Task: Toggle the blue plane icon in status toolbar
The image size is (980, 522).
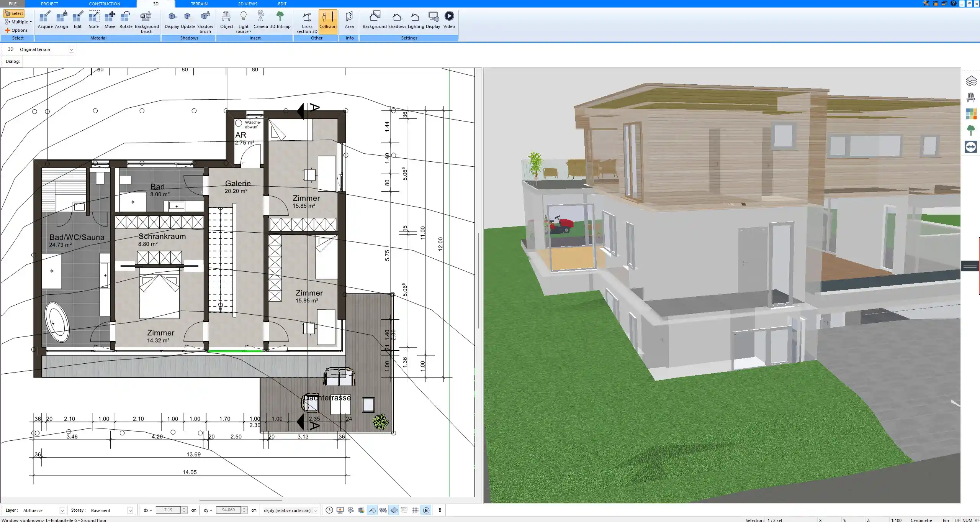Action: coord(394,510)
